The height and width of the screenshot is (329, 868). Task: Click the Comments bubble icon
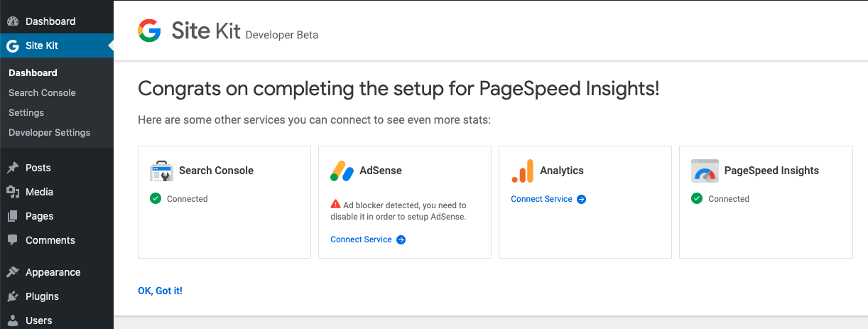tap(12, 240)
